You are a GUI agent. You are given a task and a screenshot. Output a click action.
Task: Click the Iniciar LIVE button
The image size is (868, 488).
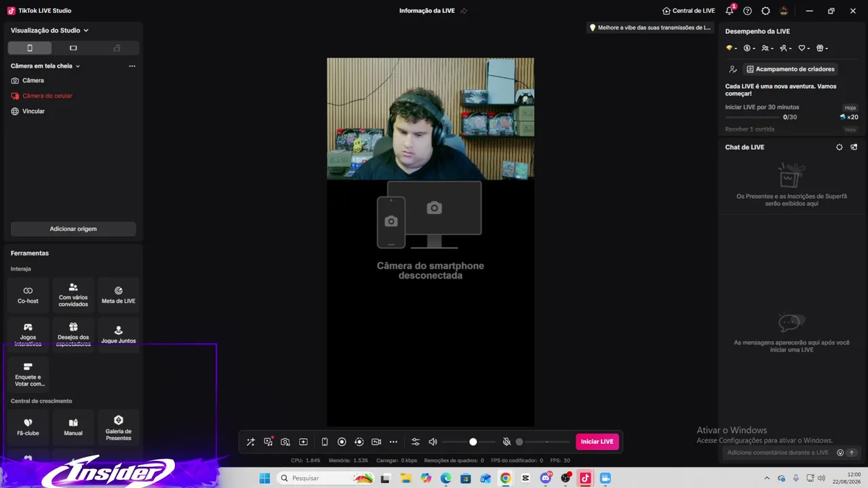click(597, 442)
